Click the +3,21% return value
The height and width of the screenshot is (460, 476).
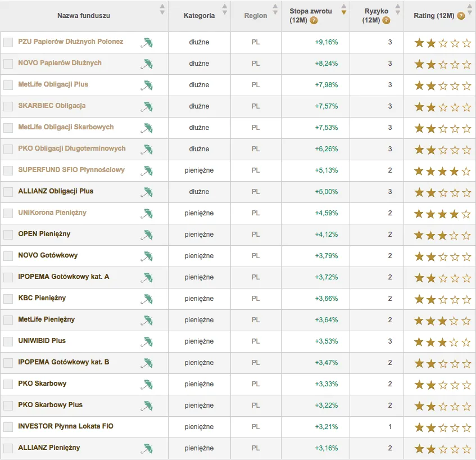(x=327, y=427)
